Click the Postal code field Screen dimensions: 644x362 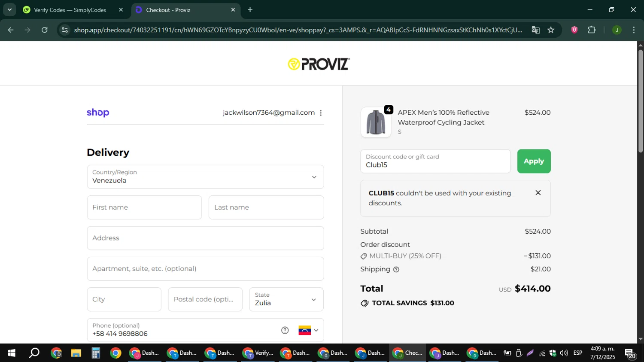click(205, 299)
